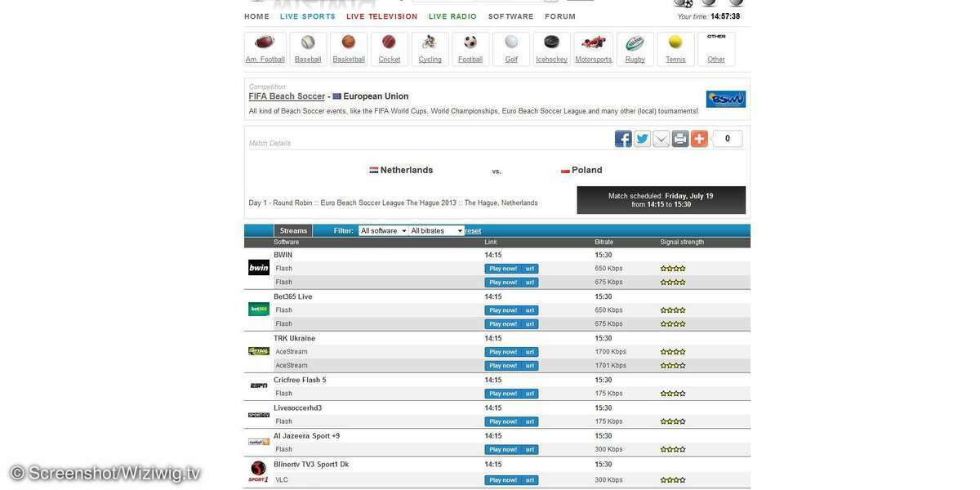Click the TRK Ukraine channel logo
This screenshot has height=490, width=980.
[259, 351]
